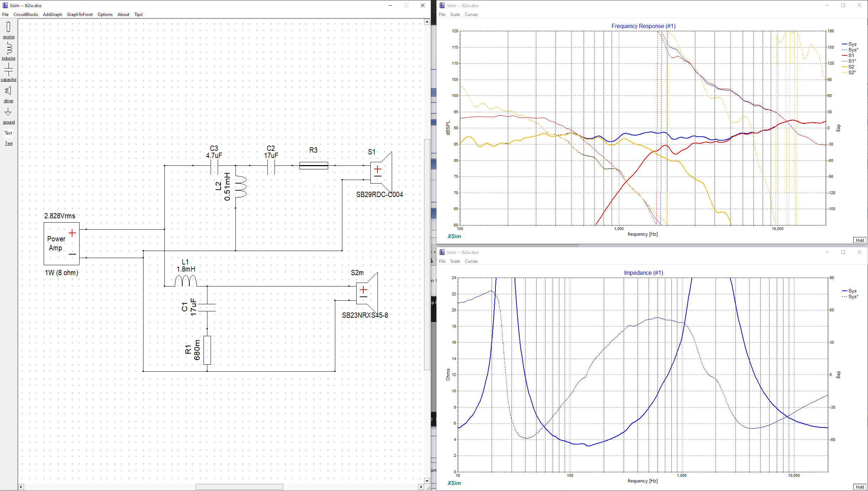
Task: Click the L2 0.51mH inductor symbol
Action: 240,187
